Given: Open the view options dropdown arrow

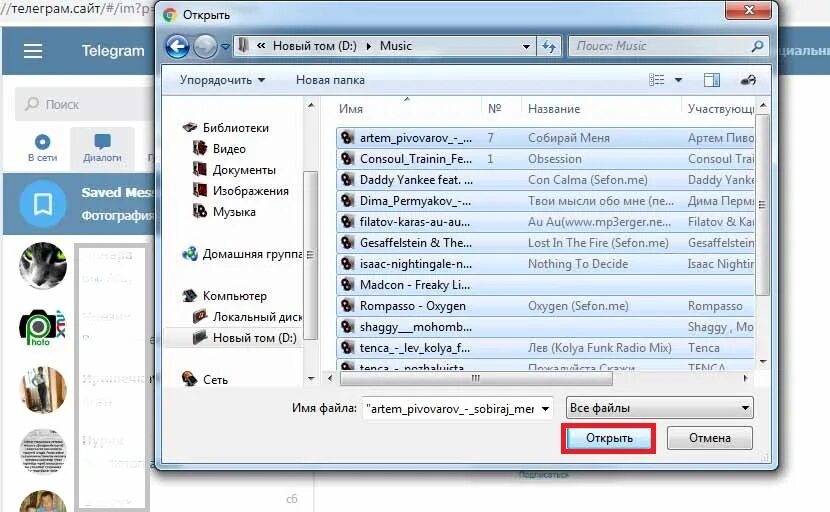Looking at the screenshot, I should point(678,80).
